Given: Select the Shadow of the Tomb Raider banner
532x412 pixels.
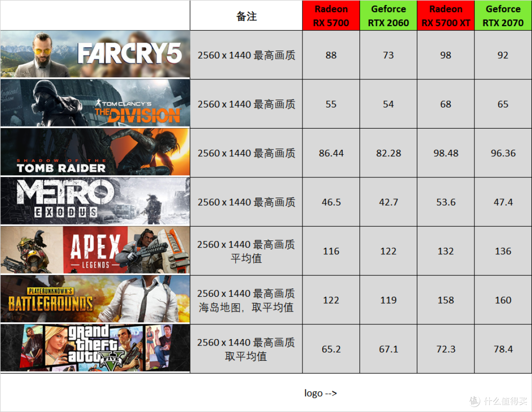Looking at the screenshot, I should coord(95,152).
